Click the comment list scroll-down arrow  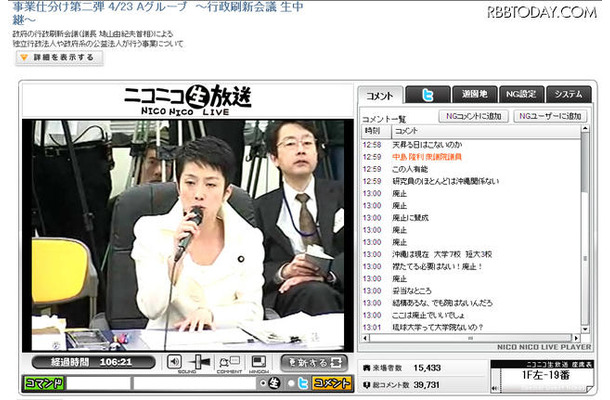585,329
